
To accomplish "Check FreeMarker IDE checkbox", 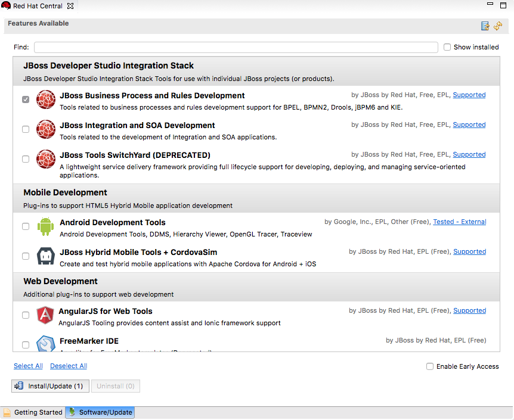I will coord(26,345).
